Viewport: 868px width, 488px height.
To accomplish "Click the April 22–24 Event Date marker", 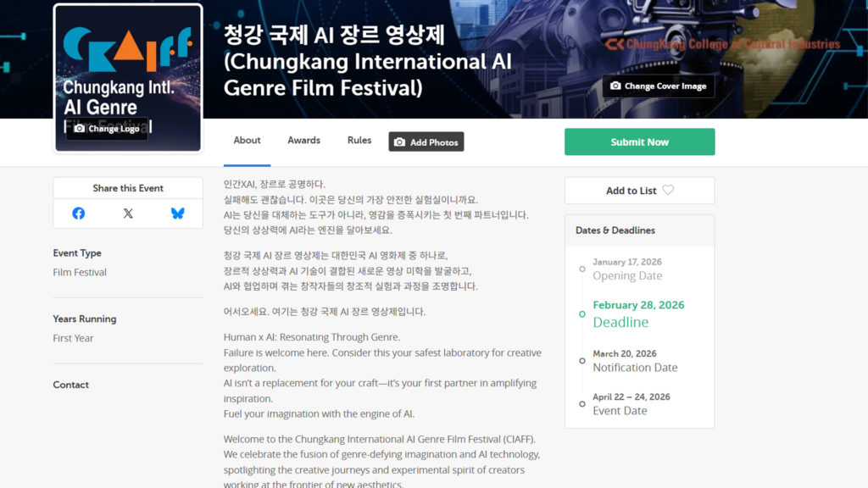I will [581, 404].
